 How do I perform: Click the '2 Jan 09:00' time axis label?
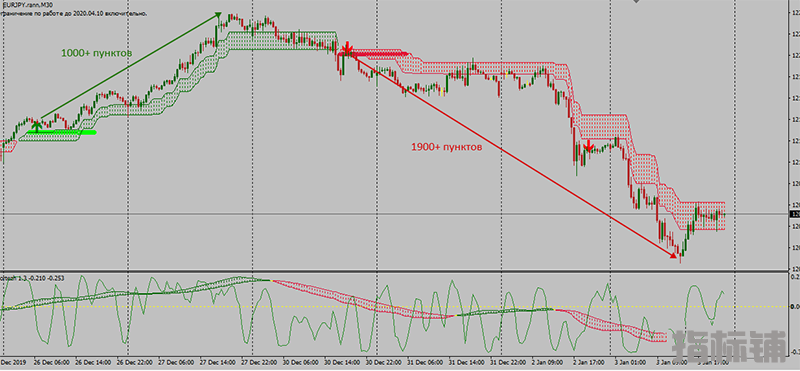[x=546, y=362]
